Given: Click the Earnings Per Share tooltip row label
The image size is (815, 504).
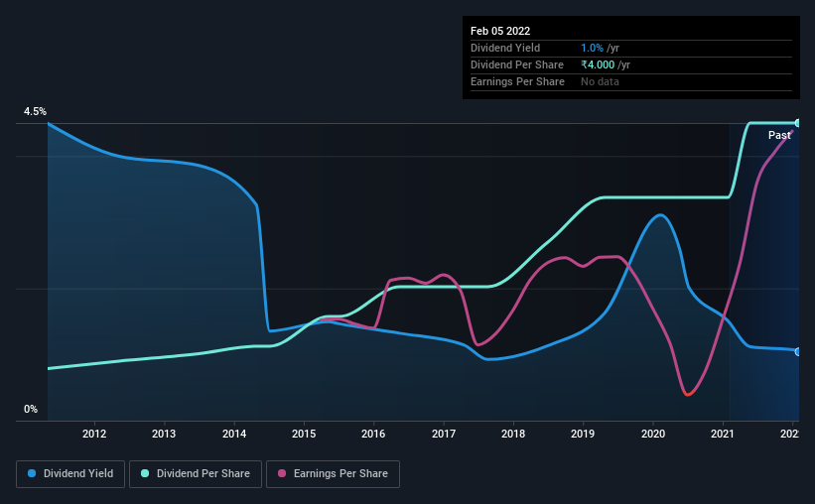Looking at the screenshot, I should click(x=517, y=81).
